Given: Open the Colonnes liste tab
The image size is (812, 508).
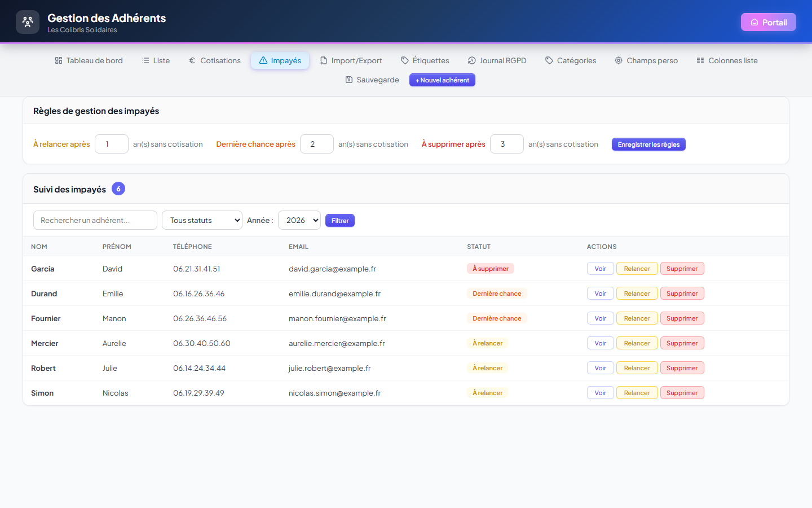Looking at the screenshot, I should [727, 60].
